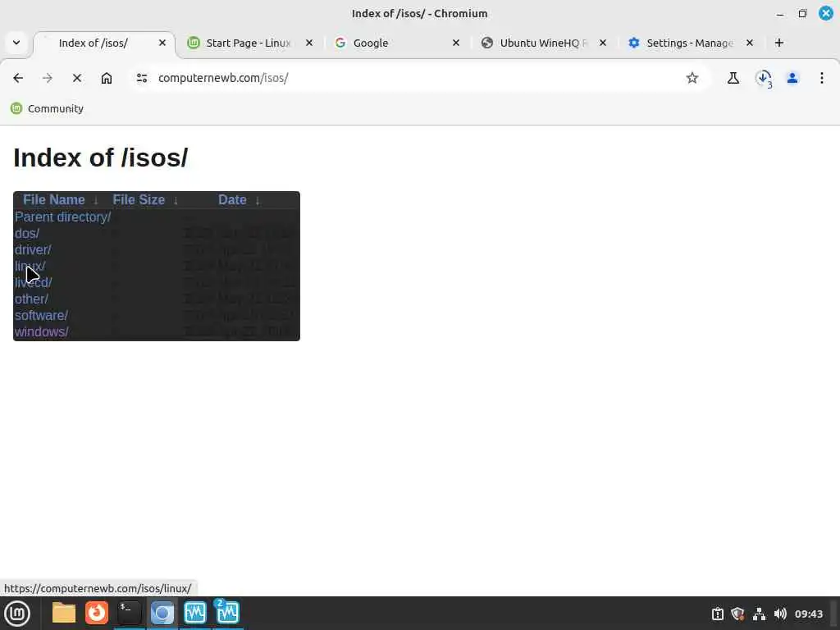The image size is (840, 630).
Task: Open second system monitor taskbar window with badge
Action: click(x=228, y=613)
